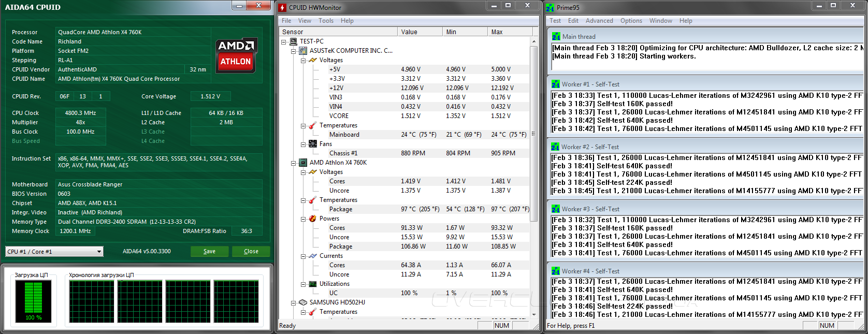Click the Prime95 title bar app icon
868x334 pixels.
(550, 8)
